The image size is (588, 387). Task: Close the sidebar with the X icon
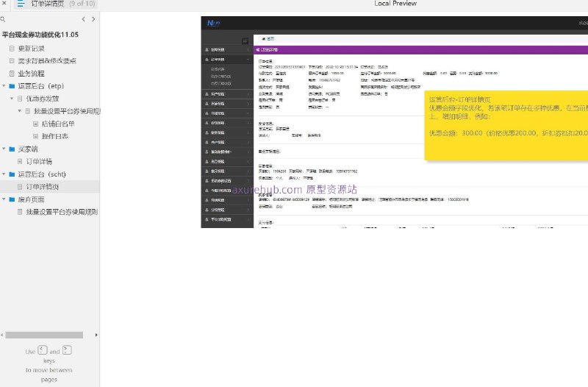pos(4,3)
